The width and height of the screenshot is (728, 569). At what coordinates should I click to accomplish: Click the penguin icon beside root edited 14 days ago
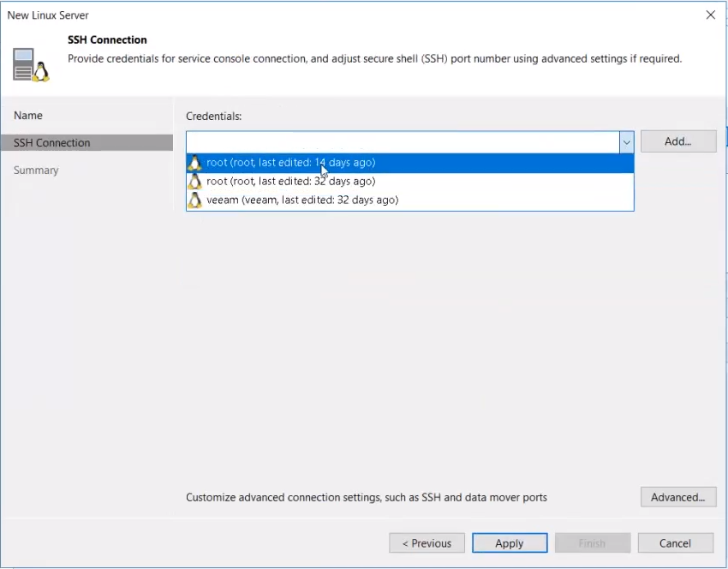[x=195, y=163]
